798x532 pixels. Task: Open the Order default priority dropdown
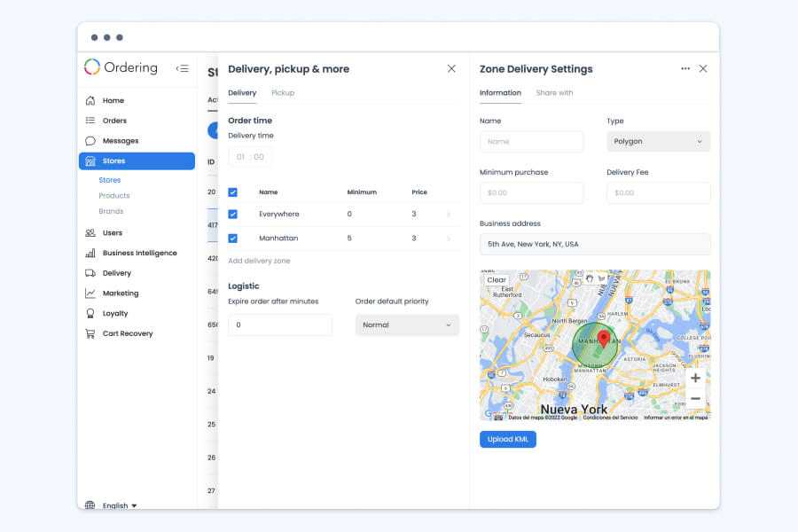click(407, 325)
